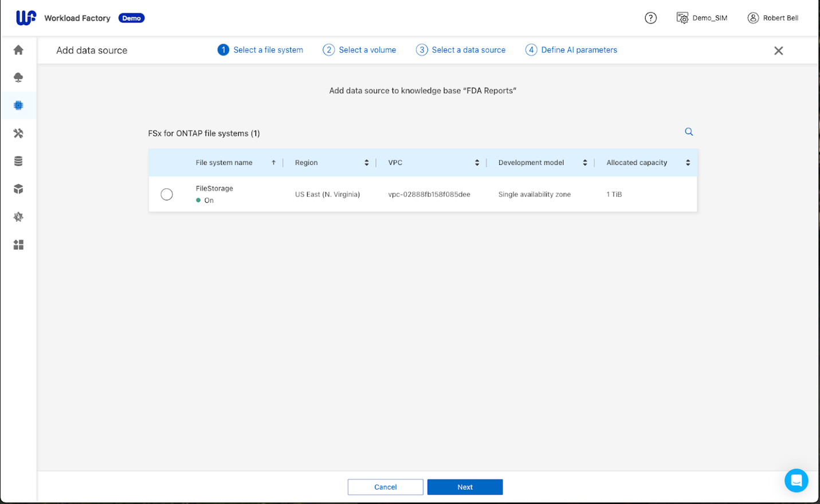The width and height of the screenshot is (820, 504).
Task: Click the Next button
Action: tap(465, 487)
